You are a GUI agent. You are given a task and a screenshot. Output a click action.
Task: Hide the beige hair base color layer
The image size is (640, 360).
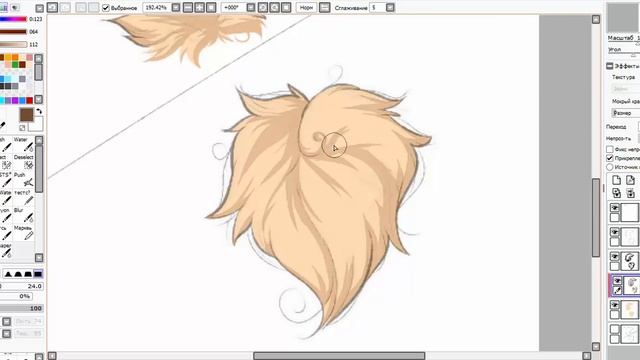pyautogui.click(x=615, y=305)
